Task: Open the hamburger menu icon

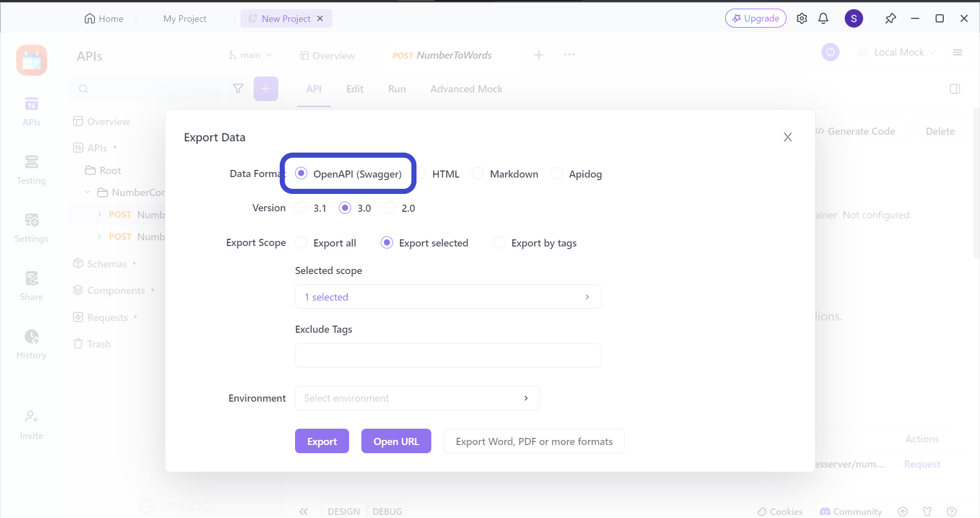Action: pyautogui.click(x=958, y=52)
